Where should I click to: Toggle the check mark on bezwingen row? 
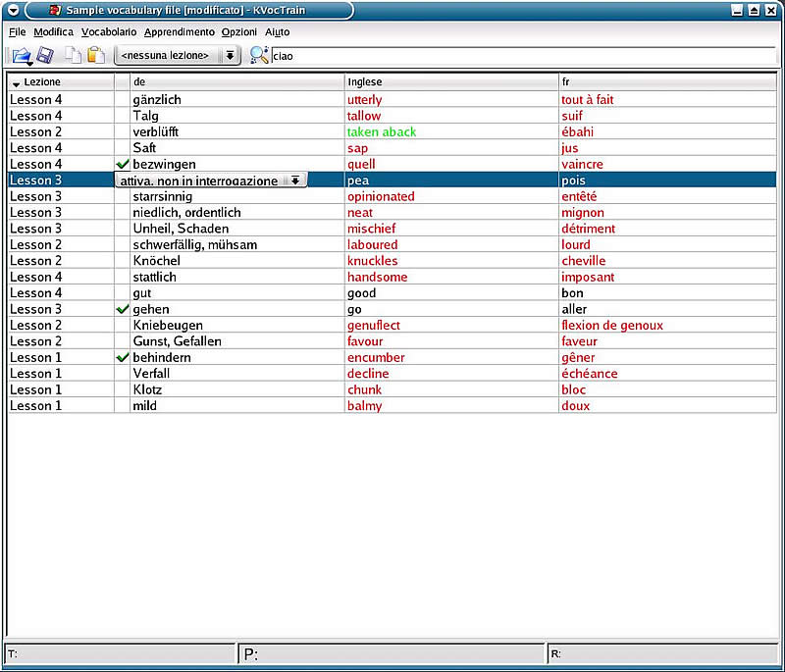[122, 164]
